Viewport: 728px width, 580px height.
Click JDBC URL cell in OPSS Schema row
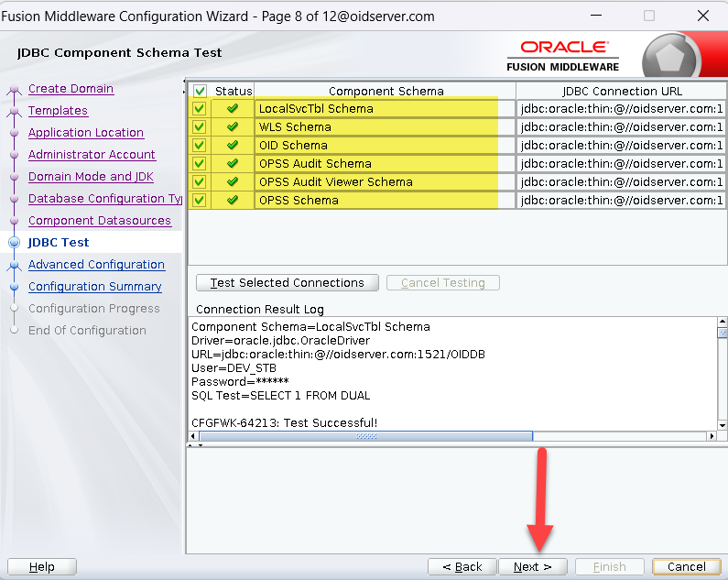coord(621,201)
